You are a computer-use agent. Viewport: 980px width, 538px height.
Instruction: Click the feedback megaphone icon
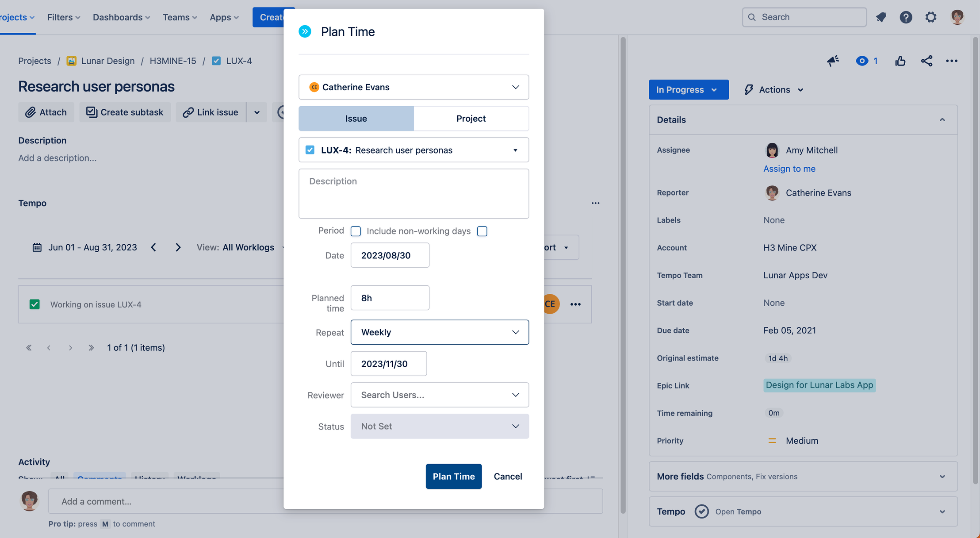coord(833,61)
